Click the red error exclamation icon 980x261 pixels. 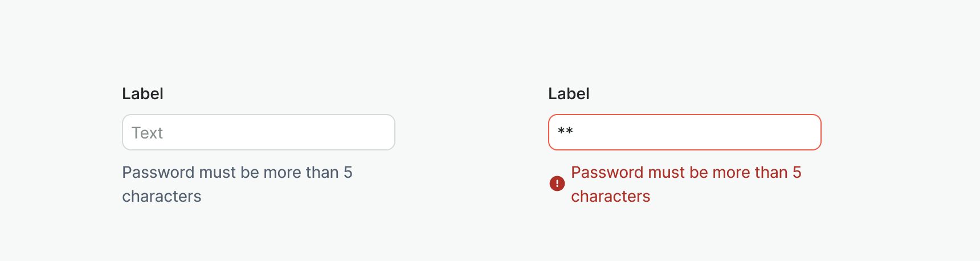click(x=557, y=183)
